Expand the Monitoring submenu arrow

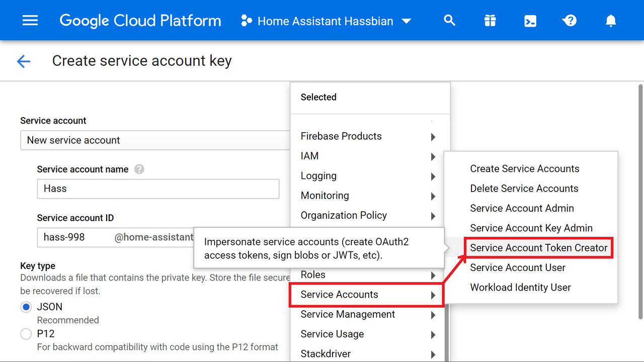tap(433, 196)
